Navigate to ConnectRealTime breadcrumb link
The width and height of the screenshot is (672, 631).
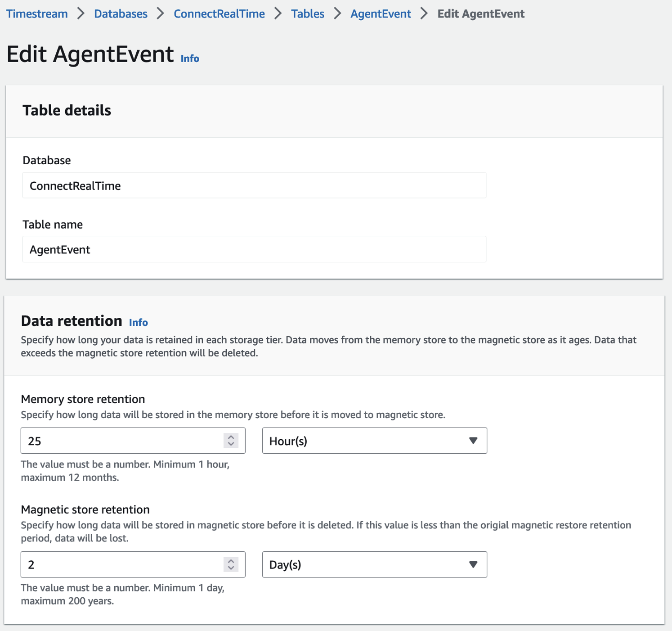pyautogui.click(x=219, y=14)
